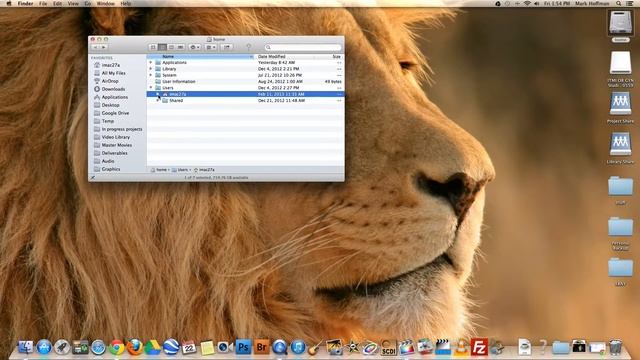Open Spotlight search magnifier in menu bar
This screenshot has width=640, height=360.
pyautogui.click(x=619, y=3)
